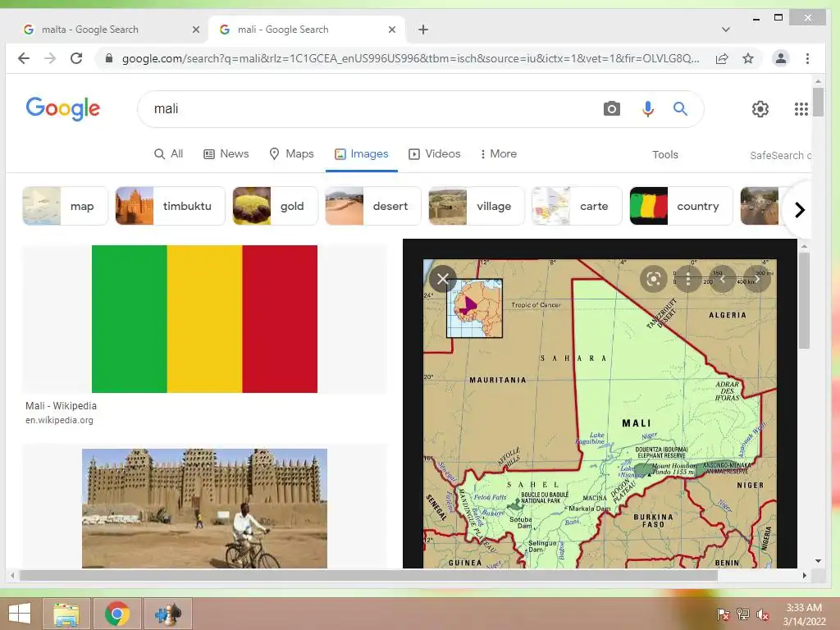Filter images by the carte chip
The height and width of the screenshot is (630, 840).
coord(577,206)
